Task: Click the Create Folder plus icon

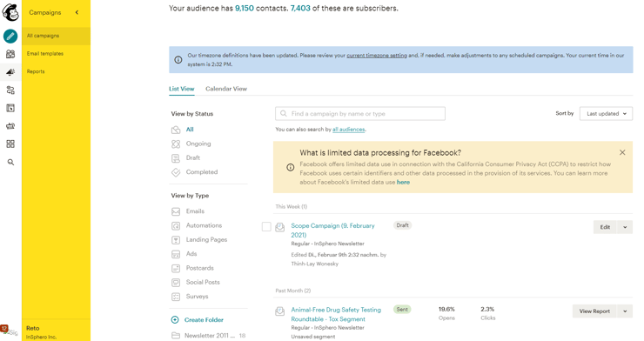Action: tap(175, 319)
